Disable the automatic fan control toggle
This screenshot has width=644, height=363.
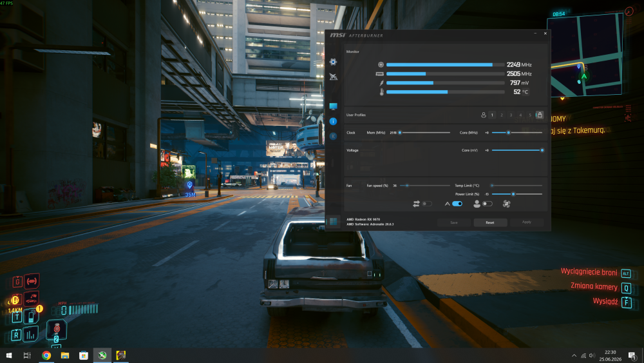(x=457, y=204)
